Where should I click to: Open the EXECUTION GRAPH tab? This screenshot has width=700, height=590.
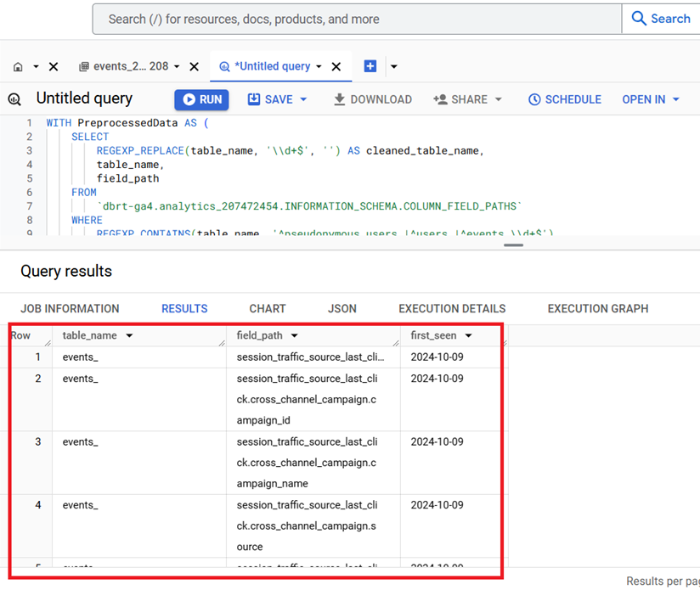[x=598, y=309]
